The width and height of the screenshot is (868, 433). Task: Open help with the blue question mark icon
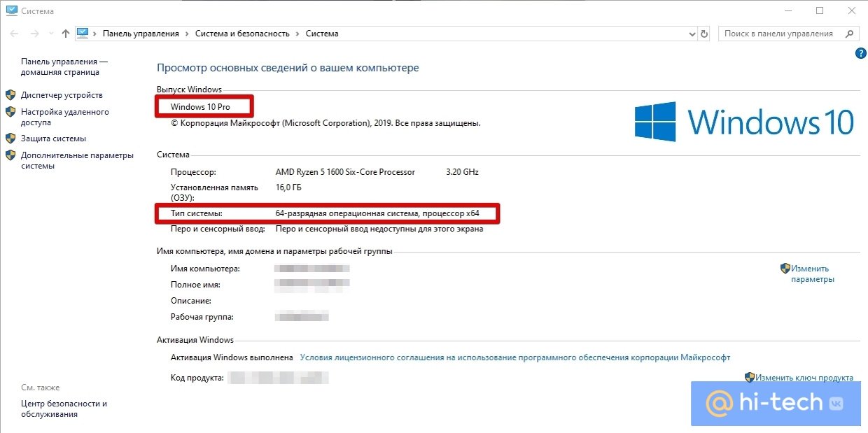861,54
